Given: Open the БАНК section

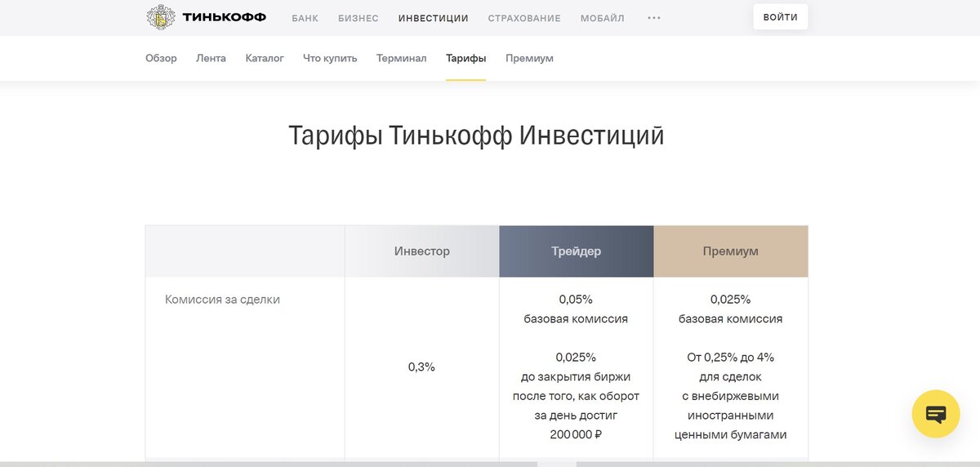Looking at the screenshot, I should pos(305,18).
